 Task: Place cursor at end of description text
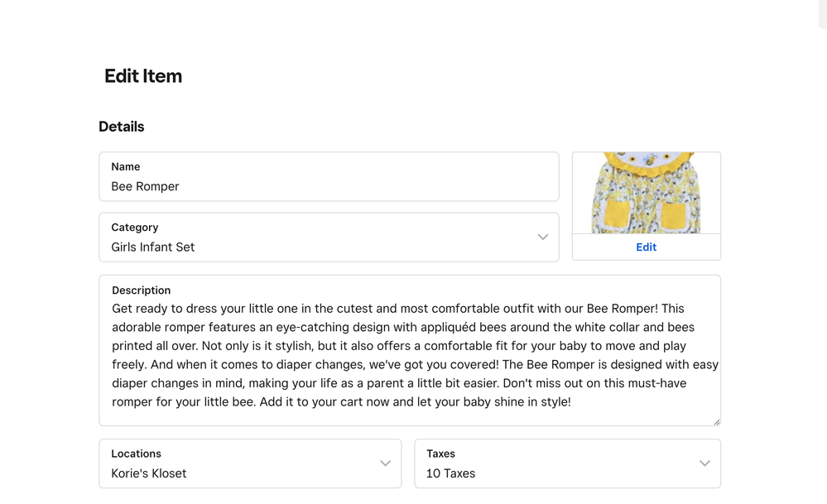(x=571, y=402)
